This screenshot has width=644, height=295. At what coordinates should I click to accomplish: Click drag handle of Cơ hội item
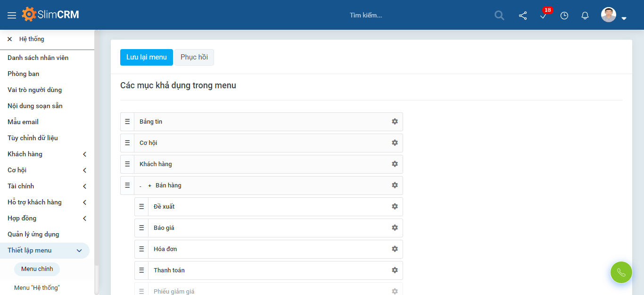click(127, 143)
